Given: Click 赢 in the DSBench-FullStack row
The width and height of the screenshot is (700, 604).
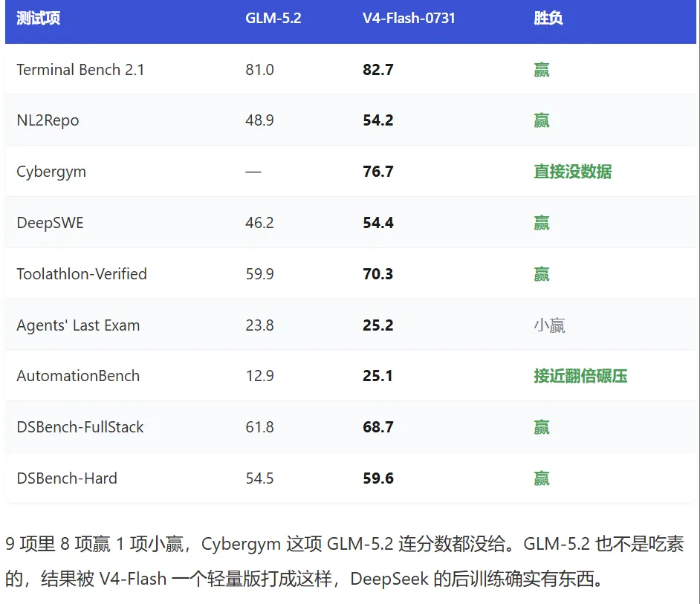Looking at the screenshot, I should pyautogui.click(x=542, y=427).
